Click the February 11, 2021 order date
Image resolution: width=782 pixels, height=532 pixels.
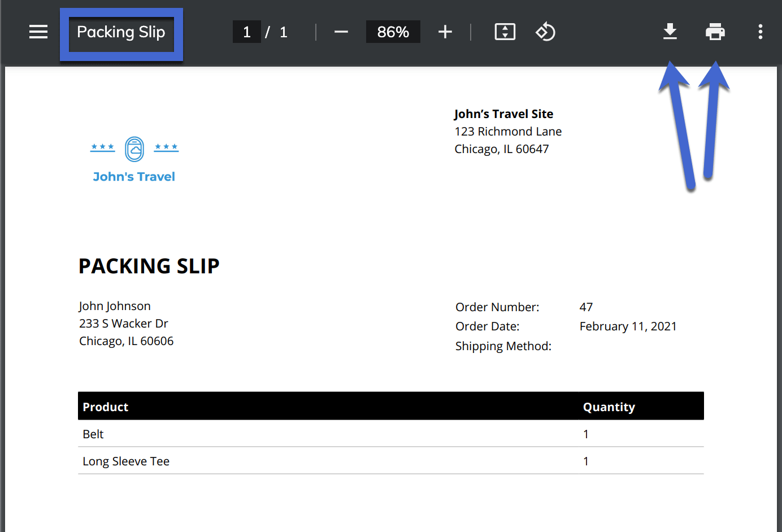coord(628,326)
